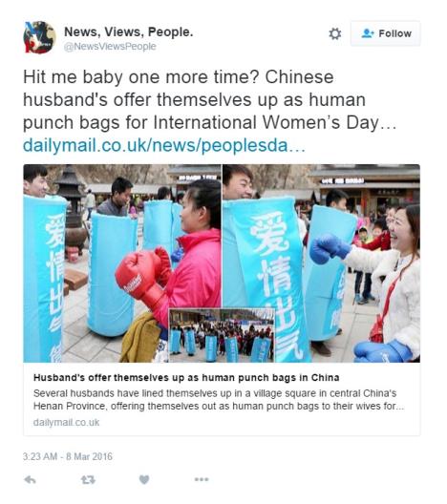Click the dailymail.co.uk card source domain
This screenshot has width=447, height=504.
66,422
